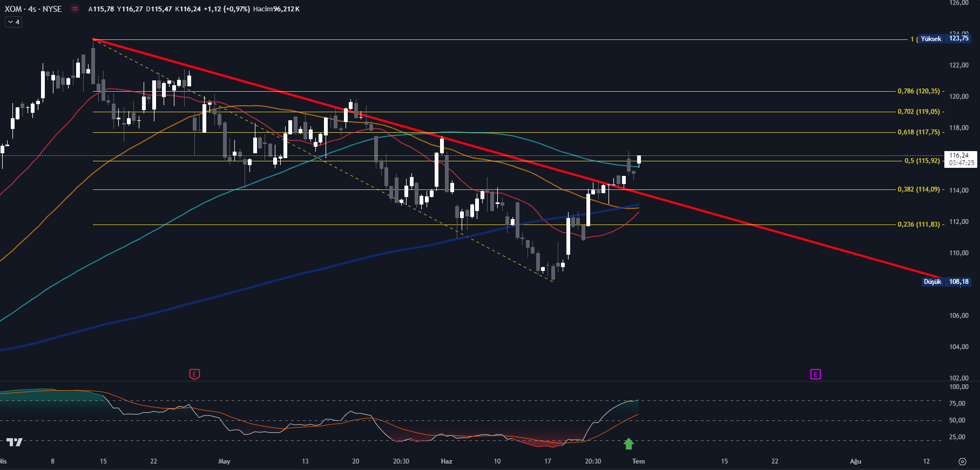Click the pink market status icon beside NYSE
Screen dimensions: 980x470
coord(75,9)
